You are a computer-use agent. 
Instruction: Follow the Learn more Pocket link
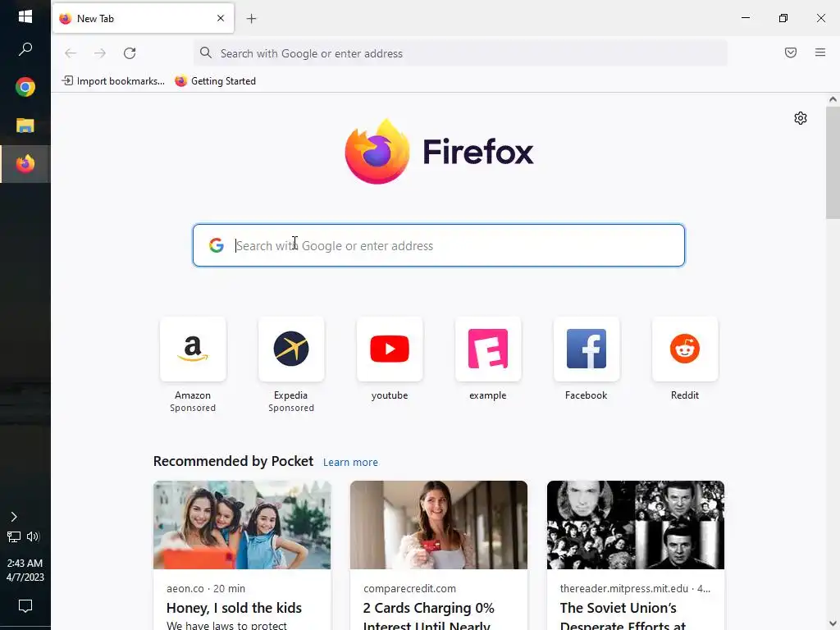(350, 463)
